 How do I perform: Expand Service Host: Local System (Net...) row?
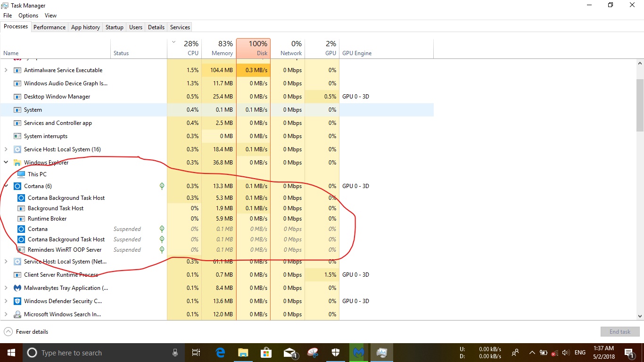click(x=6, y=262)
